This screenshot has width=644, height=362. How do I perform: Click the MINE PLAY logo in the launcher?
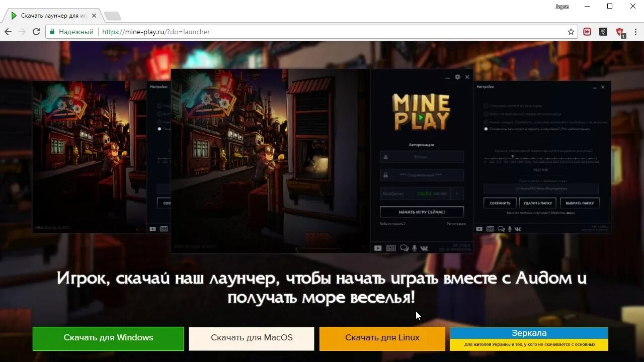[421, 112]
